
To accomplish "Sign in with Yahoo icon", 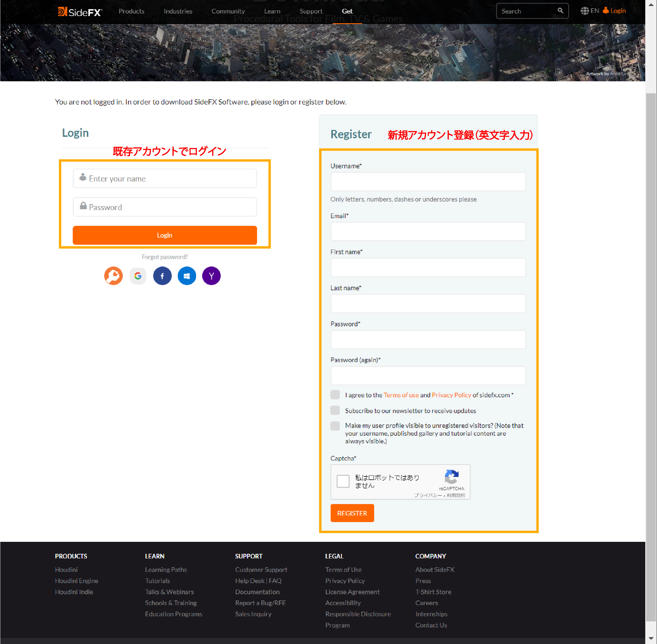I will (212, 276).
